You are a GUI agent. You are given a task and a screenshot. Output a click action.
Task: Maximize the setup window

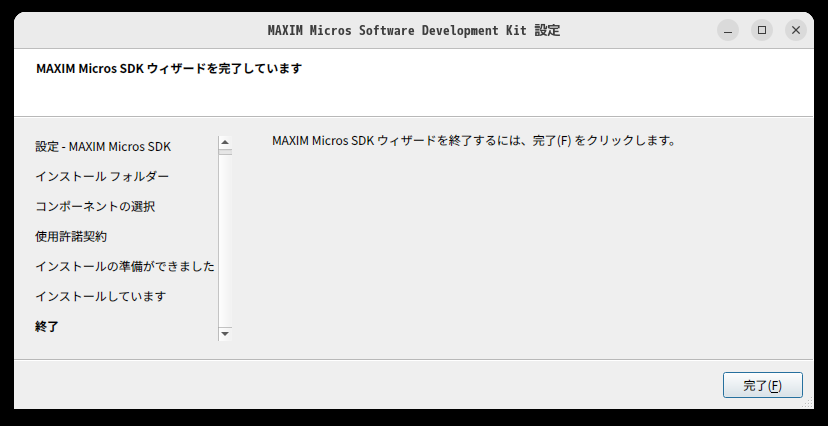point(762,30)
